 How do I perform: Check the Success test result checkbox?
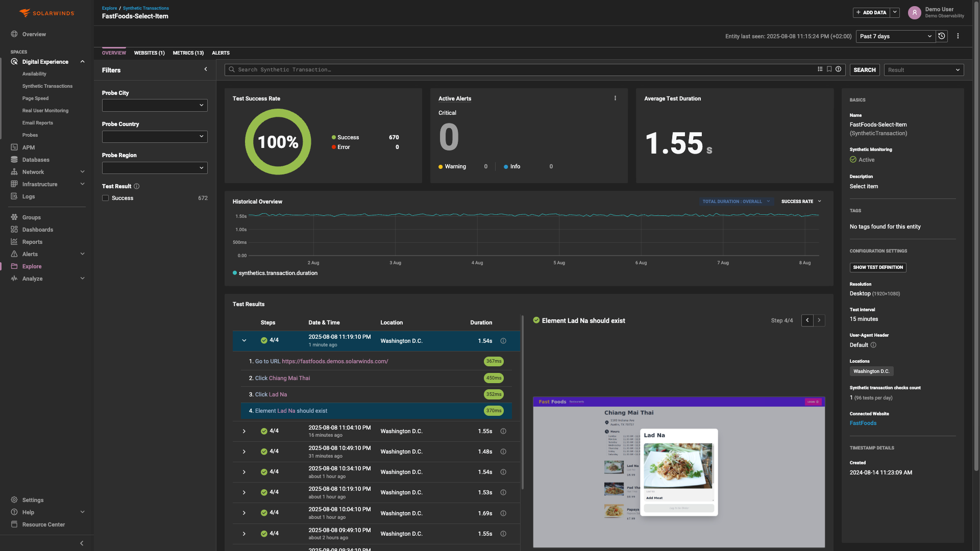coord(106,198)
